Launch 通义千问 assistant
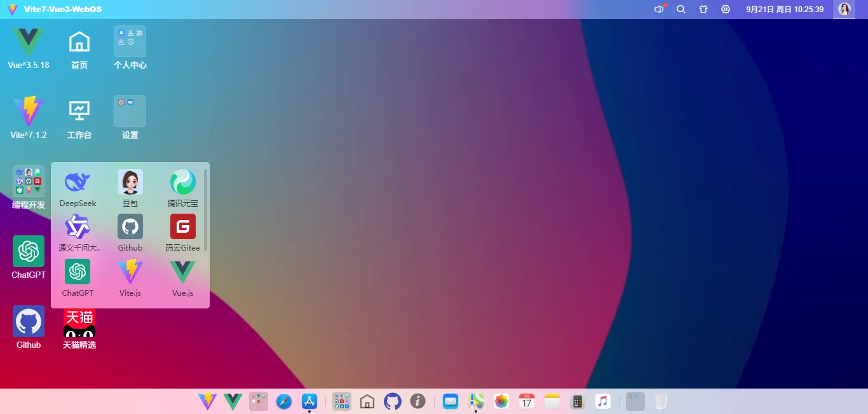Screen dimensions: 868x414 77,226
